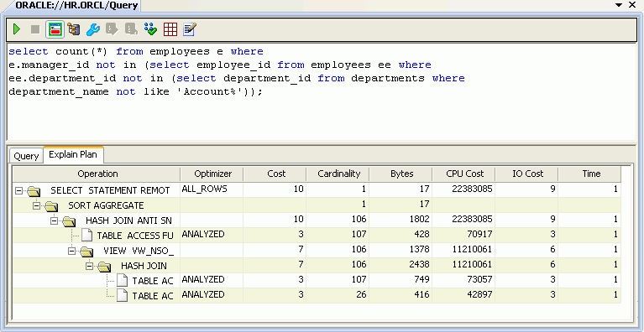Collapse the SELECT STATEMENT REMOT node

tap(18, 190)
